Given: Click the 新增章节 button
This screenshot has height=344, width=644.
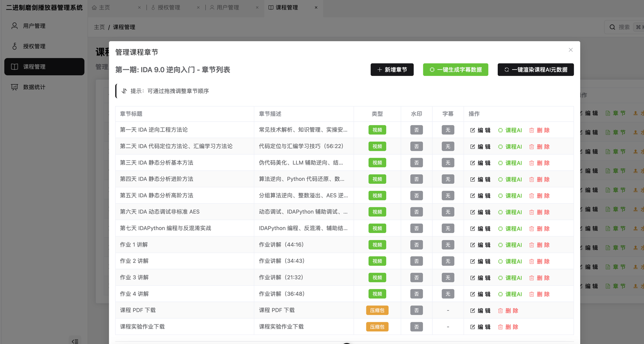Looking at the screenshot, I should coord(392,70).
